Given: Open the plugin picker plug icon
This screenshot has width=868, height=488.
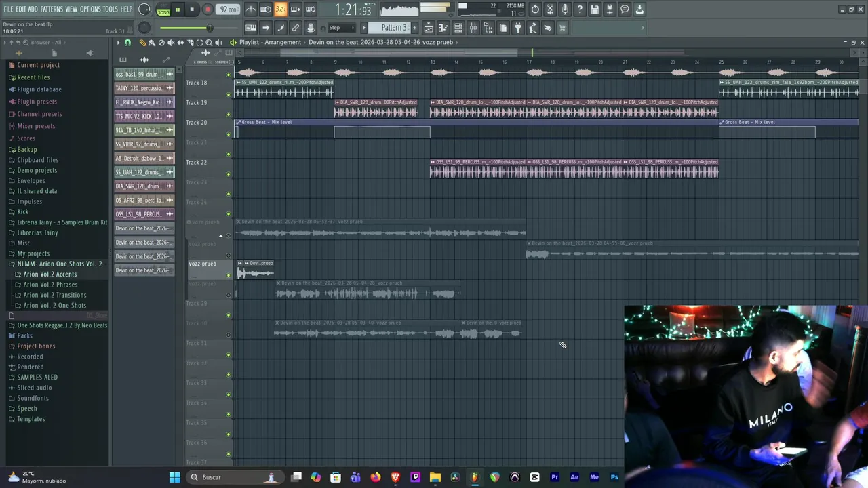Looking at the screenshot, I should 518,28.
